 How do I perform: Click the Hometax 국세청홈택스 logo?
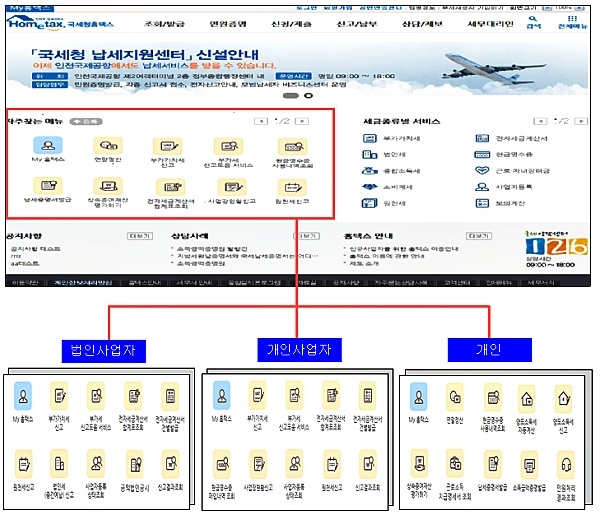(51, 20)
